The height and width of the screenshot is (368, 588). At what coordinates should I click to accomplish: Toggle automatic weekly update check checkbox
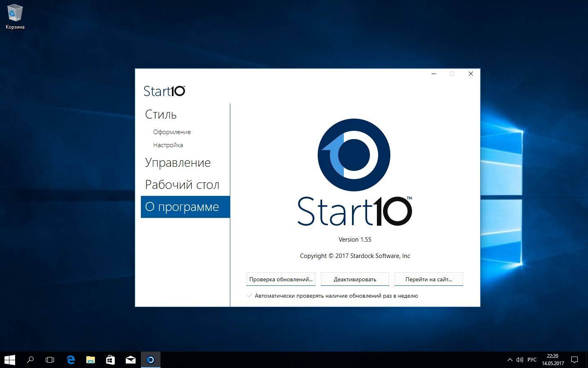tap(249, 296)
